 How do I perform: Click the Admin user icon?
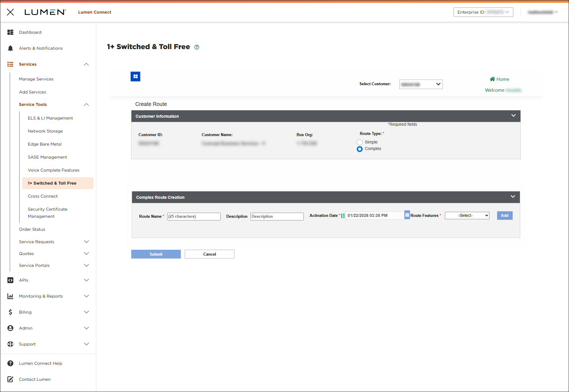point(10,328)
